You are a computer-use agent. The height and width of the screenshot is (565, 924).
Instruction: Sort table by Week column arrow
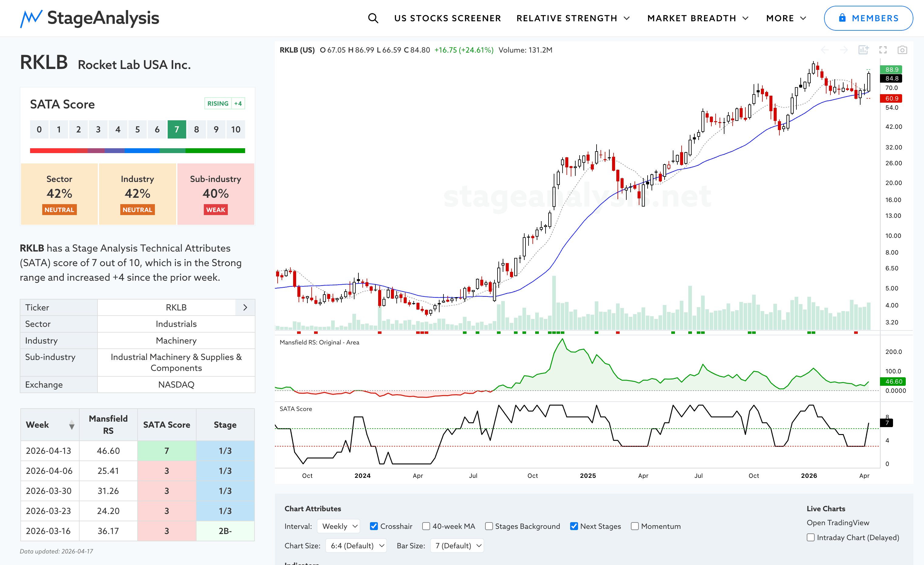(x=72, y=425)
